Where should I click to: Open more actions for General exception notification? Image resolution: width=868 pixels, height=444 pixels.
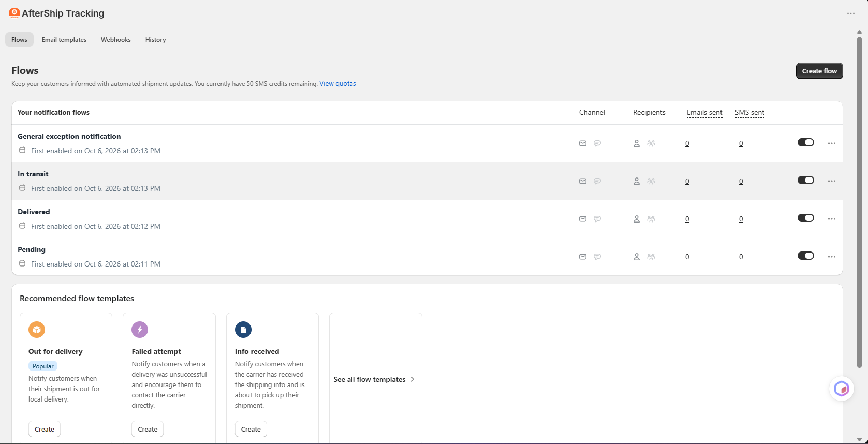pyautogui.click(x=832, y=143)
